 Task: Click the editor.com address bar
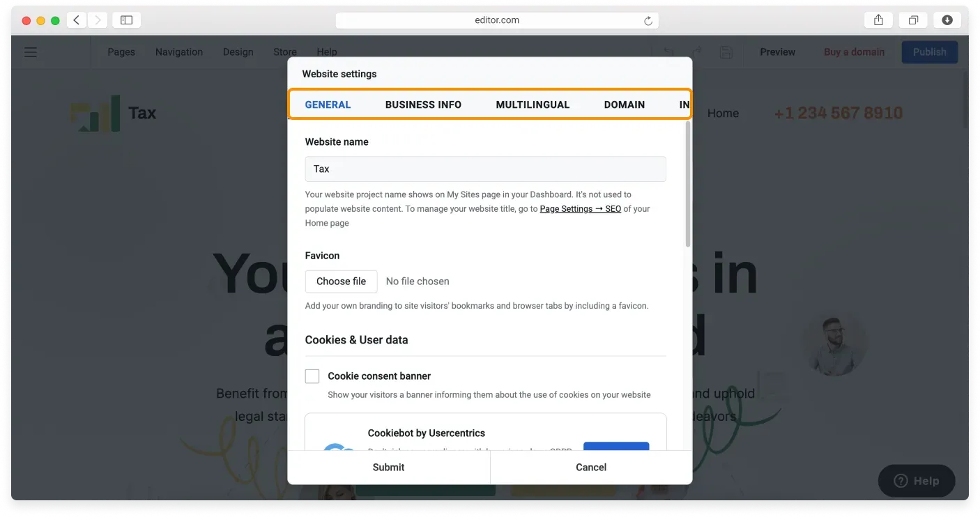click(x=497, y=20)
